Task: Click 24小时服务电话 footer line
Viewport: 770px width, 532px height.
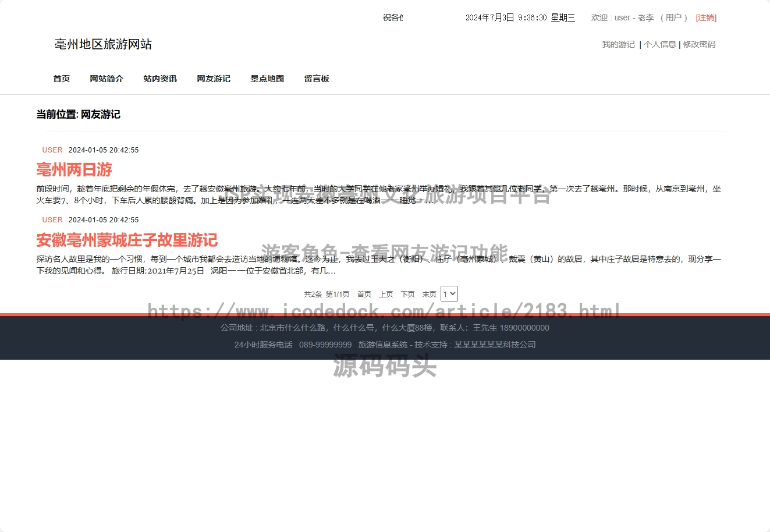Action: (x=385, y=345)
